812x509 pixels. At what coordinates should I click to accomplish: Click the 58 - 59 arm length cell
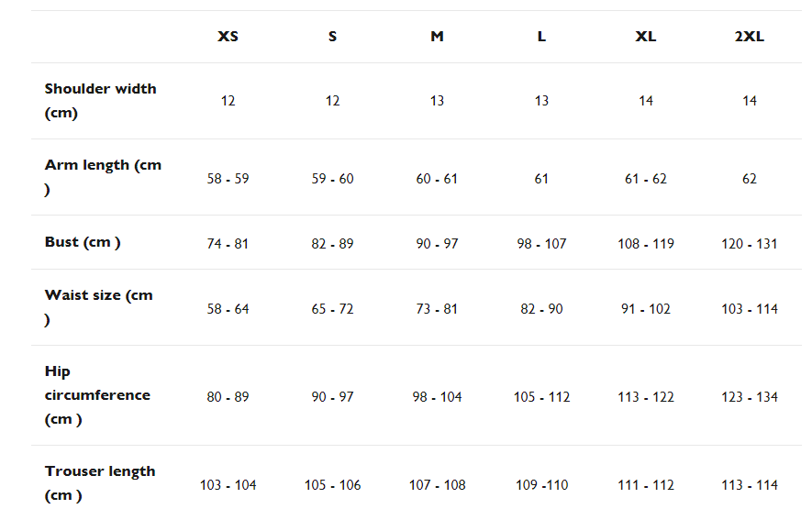coord(228,179)
